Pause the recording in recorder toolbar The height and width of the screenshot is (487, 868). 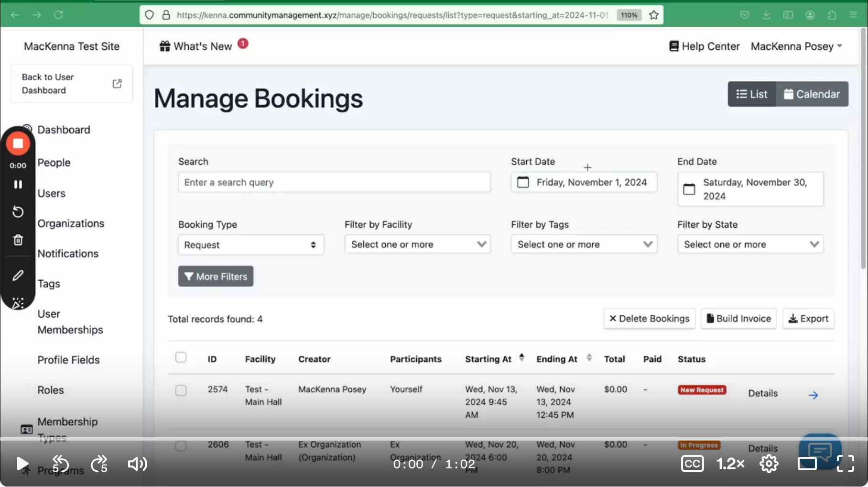(18, 184)
